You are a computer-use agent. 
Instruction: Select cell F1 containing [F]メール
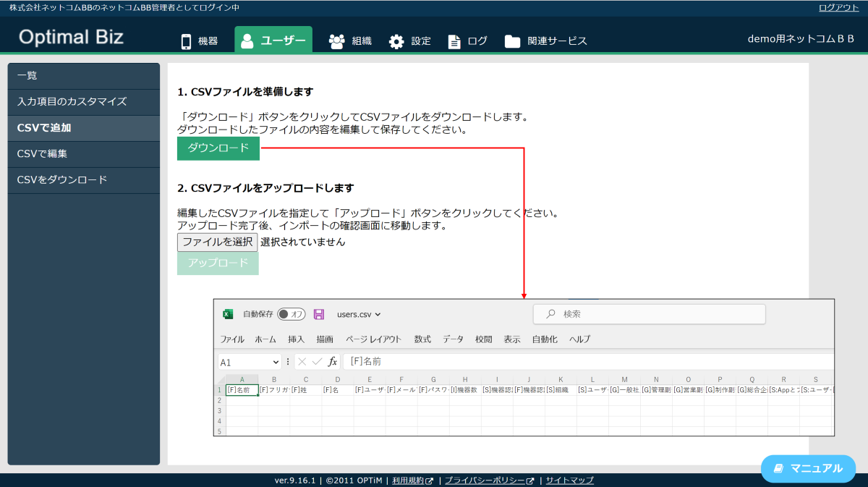[401, 390]
